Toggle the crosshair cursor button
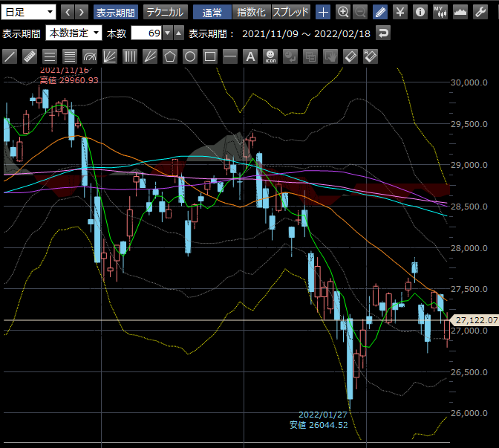Screen dimensions: 499x448 (x=323, y=12)
